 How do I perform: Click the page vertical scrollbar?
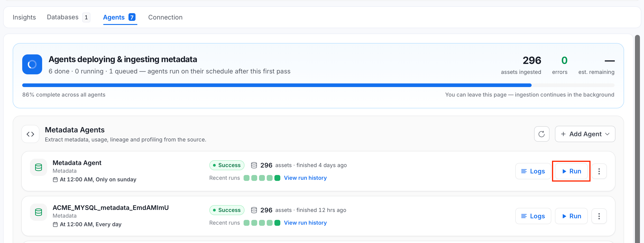click(x=637, y=139)
